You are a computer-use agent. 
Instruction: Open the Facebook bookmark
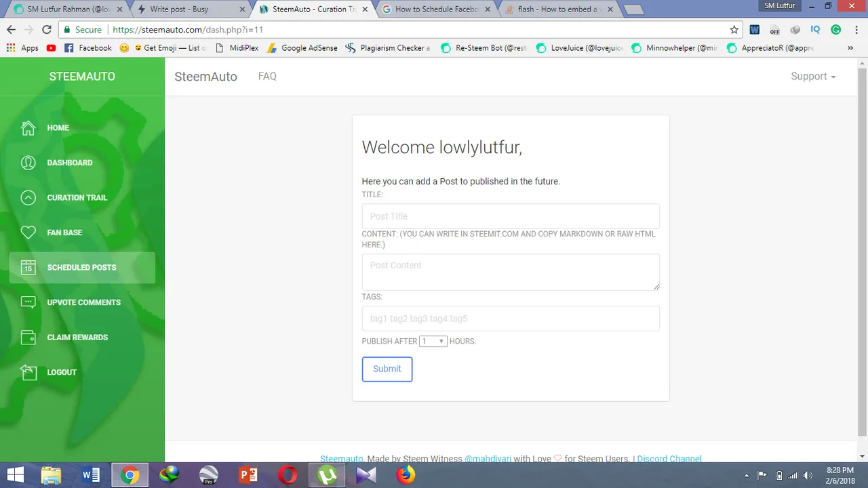[87, 48]
